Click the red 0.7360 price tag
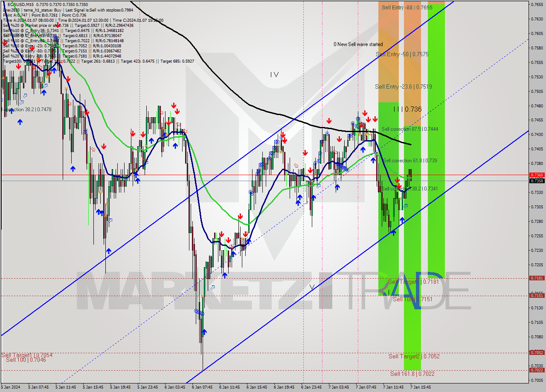 [537, 175]
